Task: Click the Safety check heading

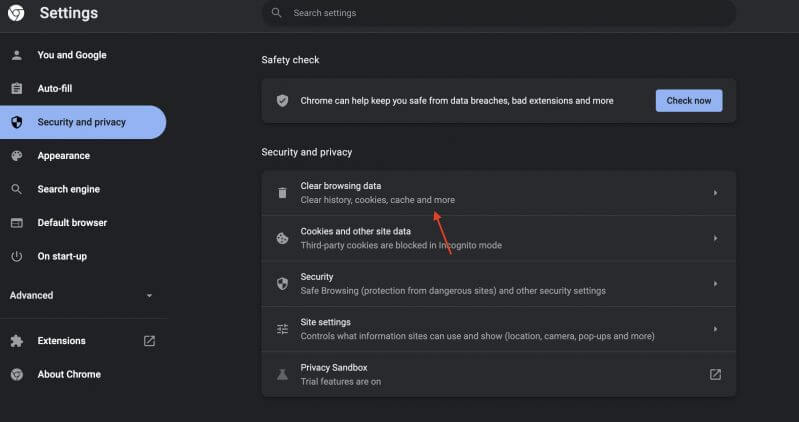Action: [x=290, y=60]
